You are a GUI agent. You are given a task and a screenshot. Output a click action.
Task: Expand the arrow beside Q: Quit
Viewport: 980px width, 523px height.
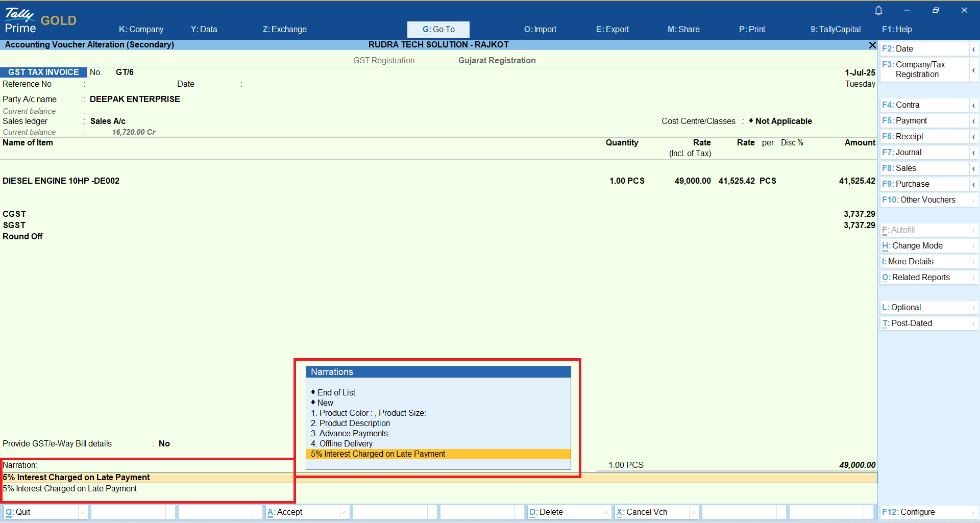click(x=83, y=512)
